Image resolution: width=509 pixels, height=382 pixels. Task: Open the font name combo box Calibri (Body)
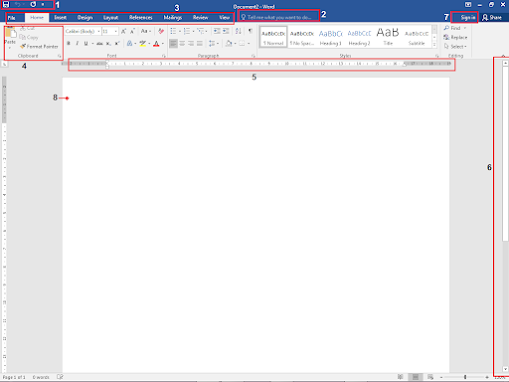tap(83, 31)
